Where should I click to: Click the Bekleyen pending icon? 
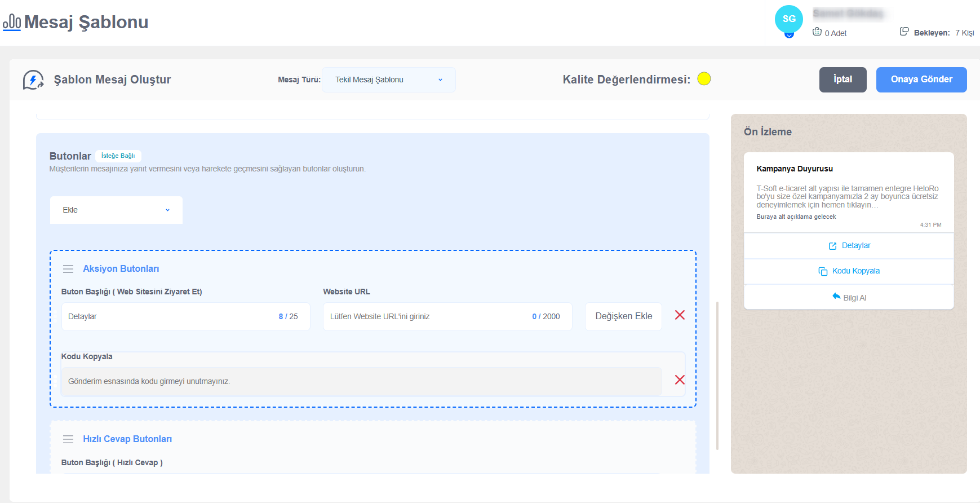[904, 32]
